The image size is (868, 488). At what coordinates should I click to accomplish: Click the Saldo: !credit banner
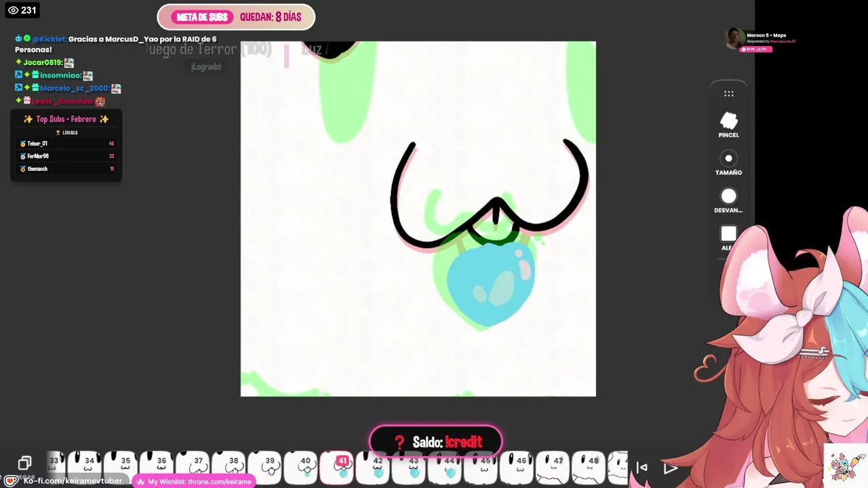click(435, 442)
